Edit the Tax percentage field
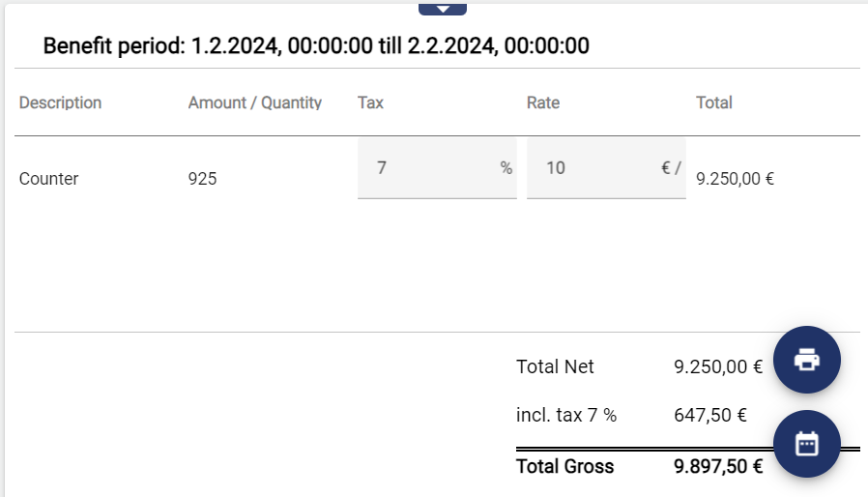Viewport: 868px width, 497px height. 425,168
